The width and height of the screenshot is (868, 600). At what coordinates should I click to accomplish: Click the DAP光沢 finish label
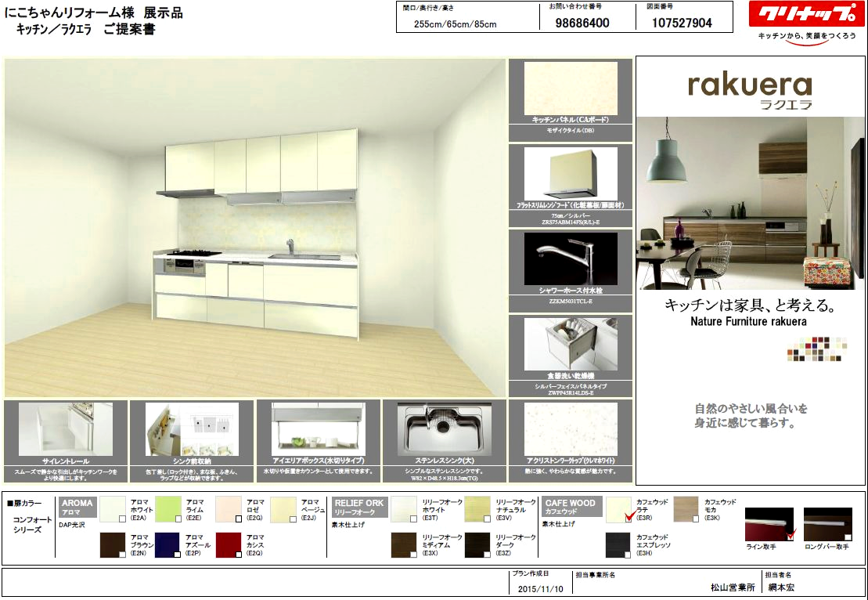[72, 525]
